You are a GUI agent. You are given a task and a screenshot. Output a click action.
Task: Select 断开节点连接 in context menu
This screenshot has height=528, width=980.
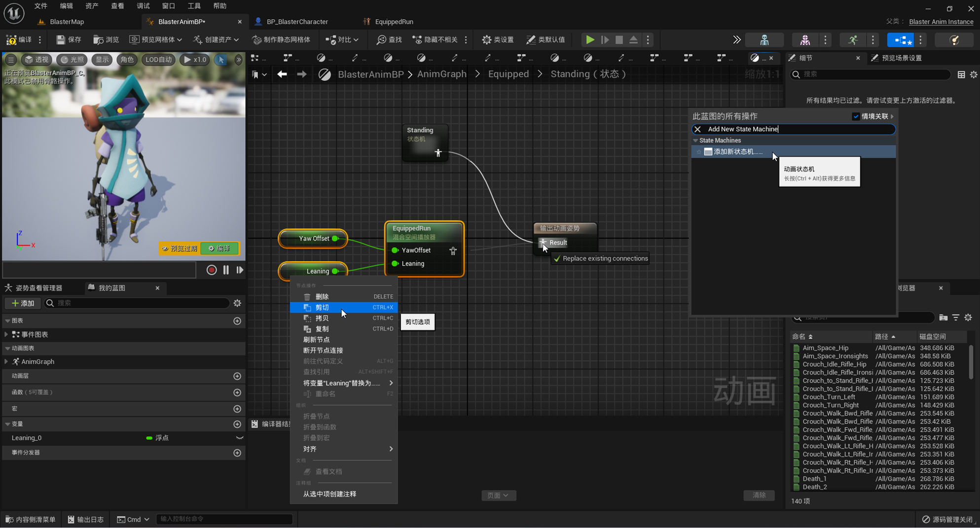[x=344, y=351]
